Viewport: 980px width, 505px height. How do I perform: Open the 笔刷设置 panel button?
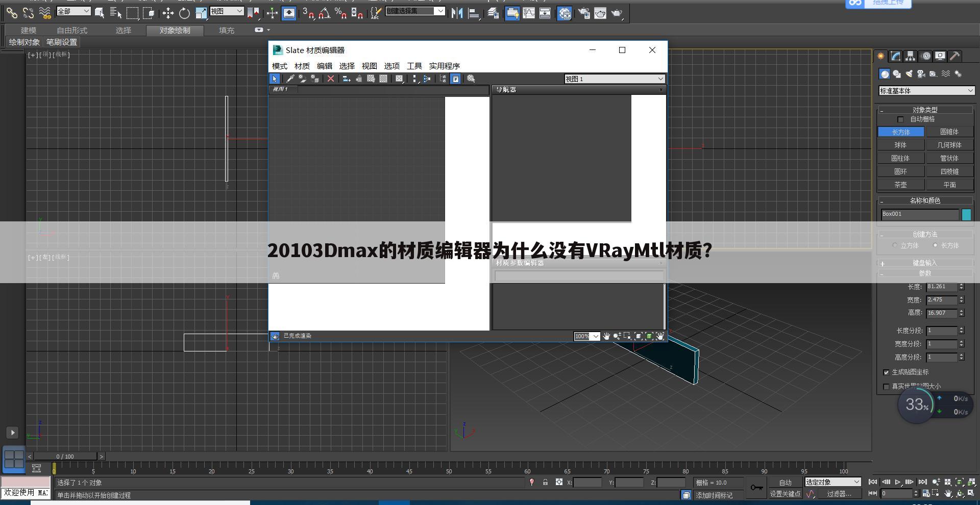point(62,42)
